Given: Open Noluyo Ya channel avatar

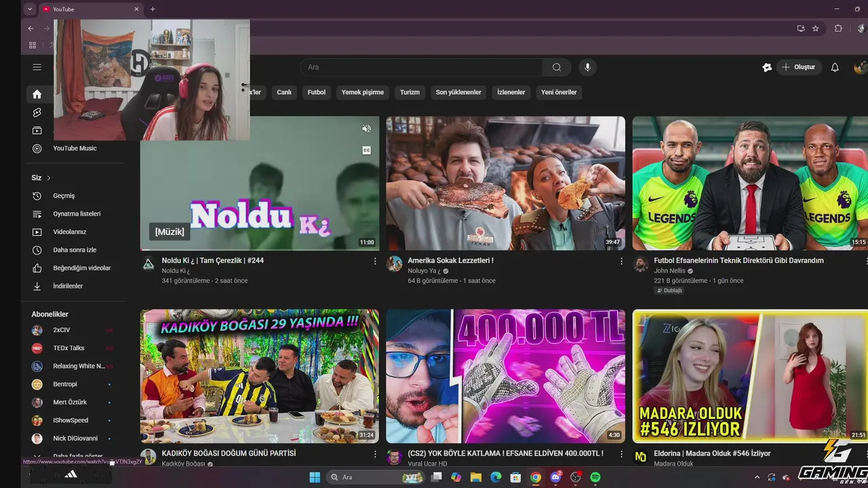Looking at the screenshot, I should (x=395, y=264).
